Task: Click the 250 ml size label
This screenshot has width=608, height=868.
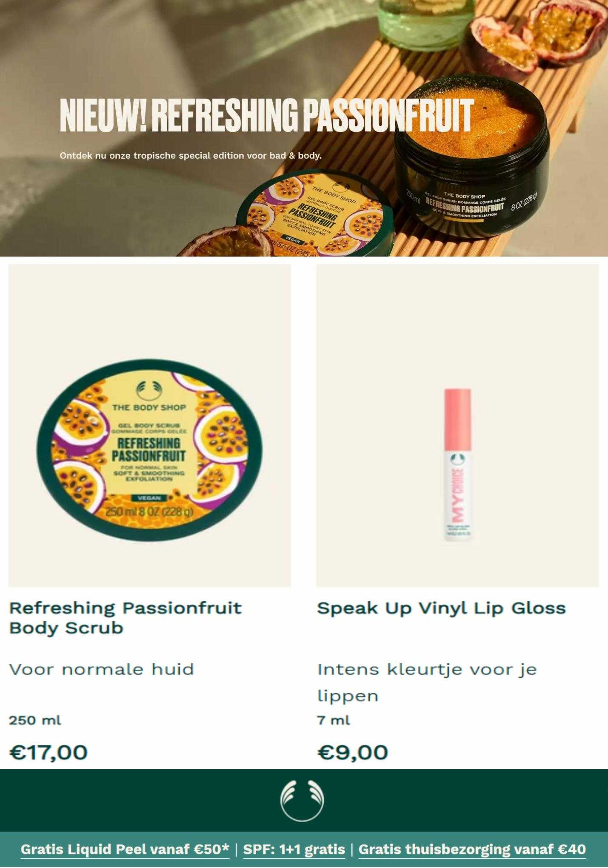Action: coord(35,720)
